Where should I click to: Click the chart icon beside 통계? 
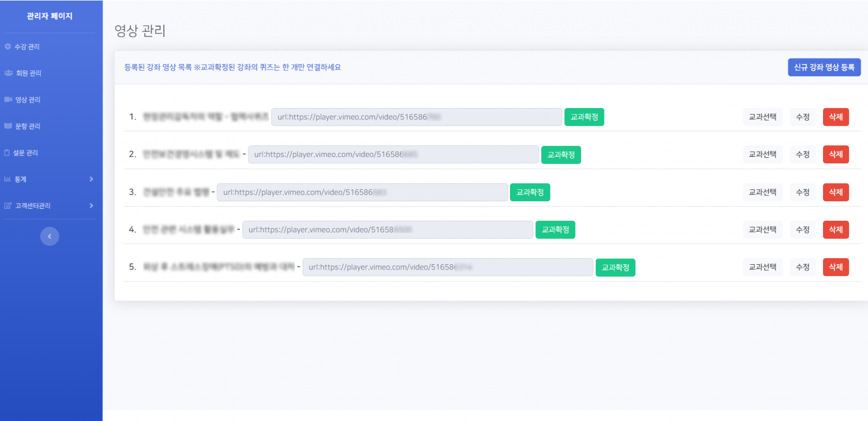(8, 179)
